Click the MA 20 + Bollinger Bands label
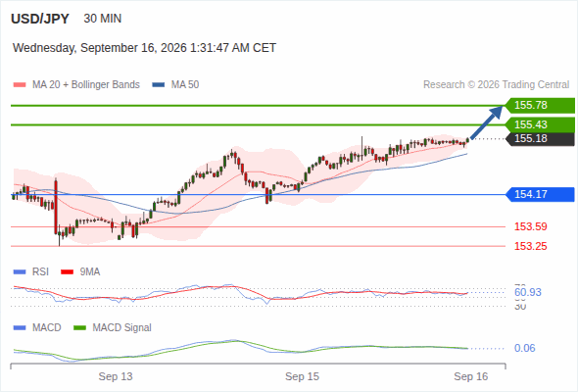 (86, 85)
